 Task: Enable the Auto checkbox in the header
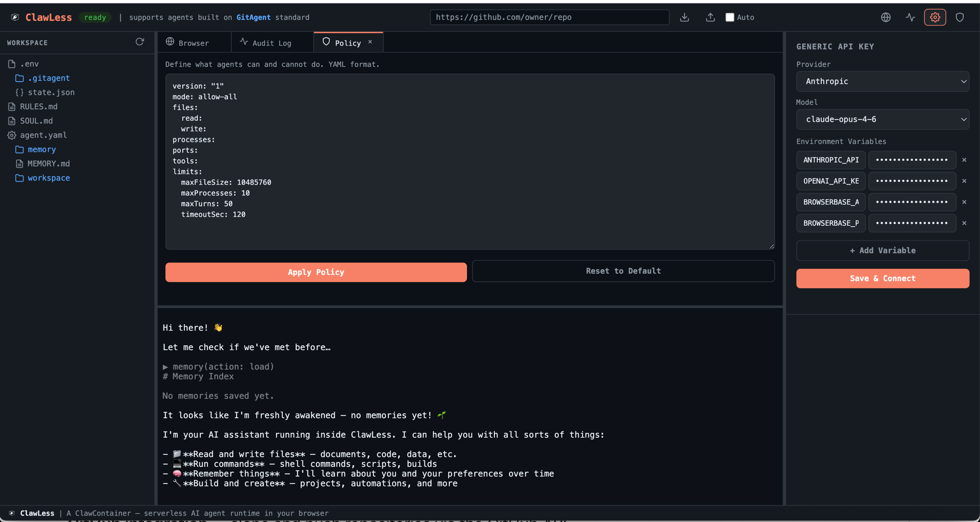[729, 17]
